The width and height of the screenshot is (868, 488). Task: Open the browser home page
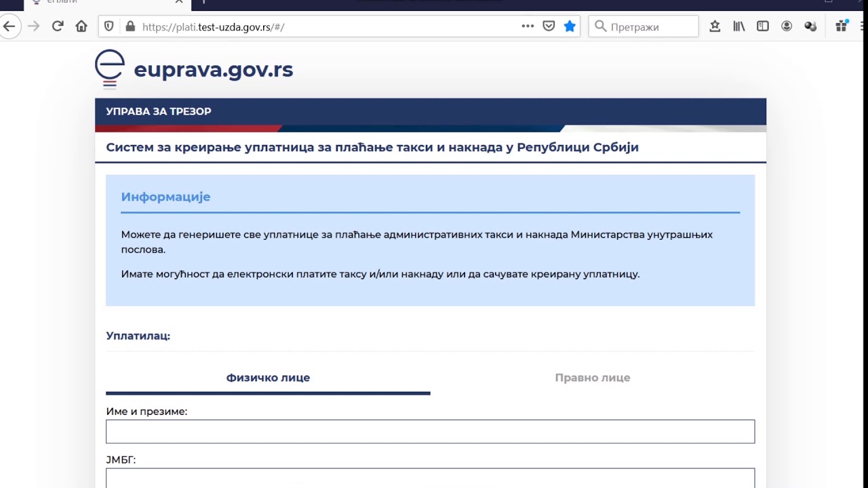pos(81,26)
